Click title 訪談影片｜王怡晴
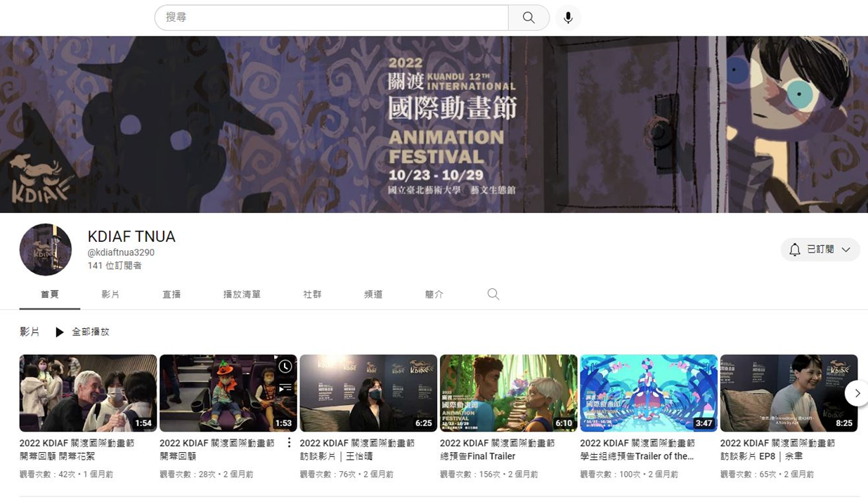Viewport: 868px width, 502px height. (x=357, y=450)
